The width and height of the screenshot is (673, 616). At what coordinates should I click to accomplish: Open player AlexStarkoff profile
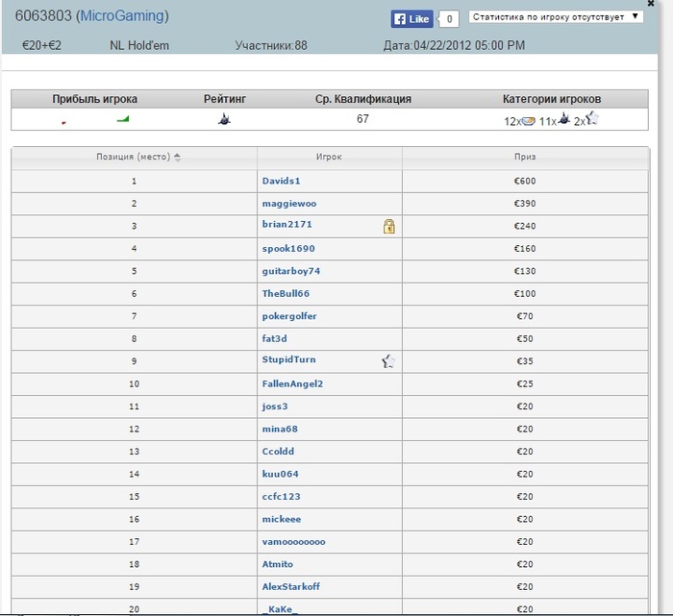click(291, 587)
